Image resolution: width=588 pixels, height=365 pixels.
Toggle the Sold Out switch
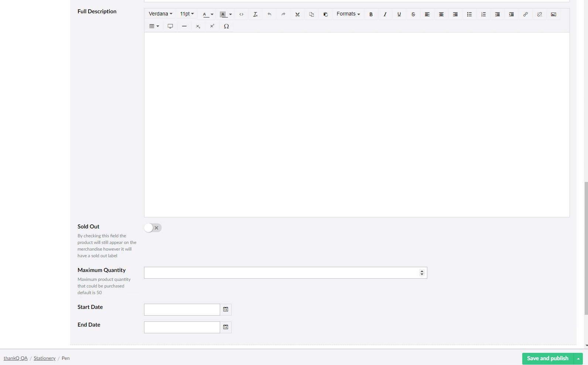coord(153,228)
